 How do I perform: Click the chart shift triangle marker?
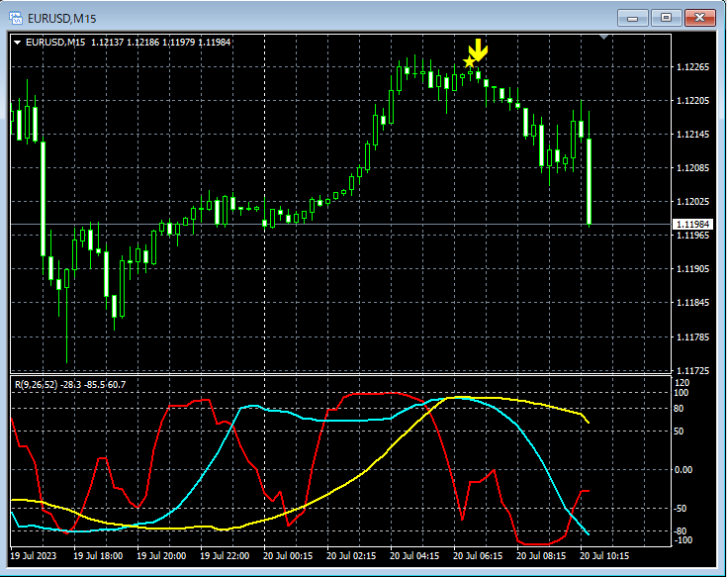pyautogui.click(x=603, y=37)
